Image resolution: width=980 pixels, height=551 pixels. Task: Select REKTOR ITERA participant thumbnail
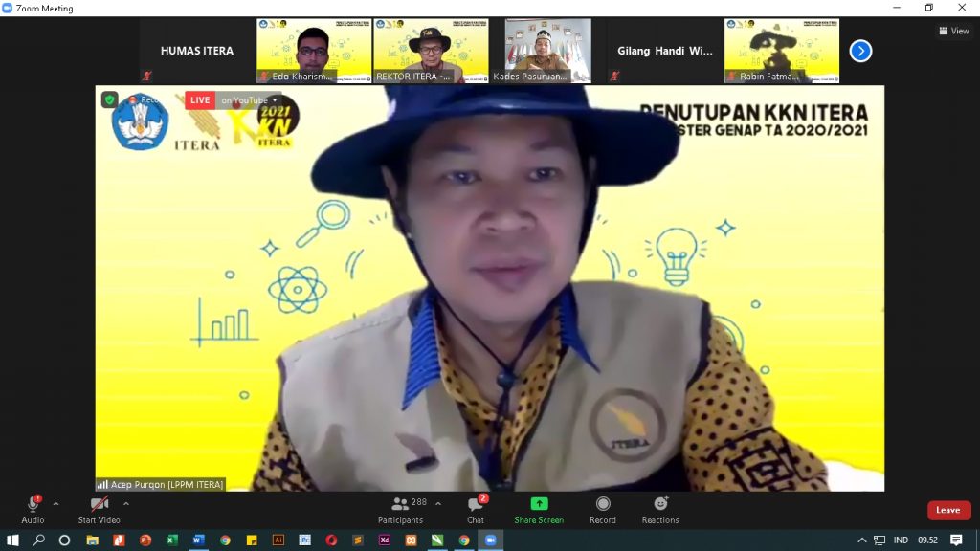pyautogui.click(x=431, y=51)
